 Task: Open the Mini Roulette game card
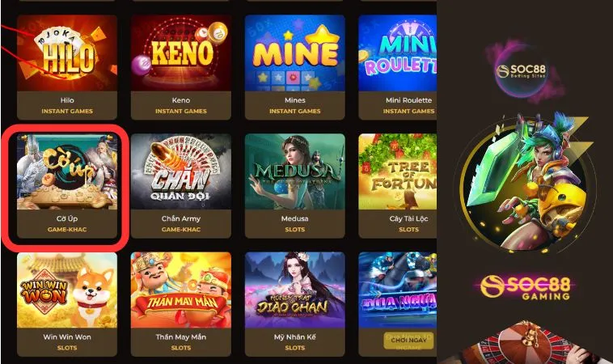click(x=398, y=67)
